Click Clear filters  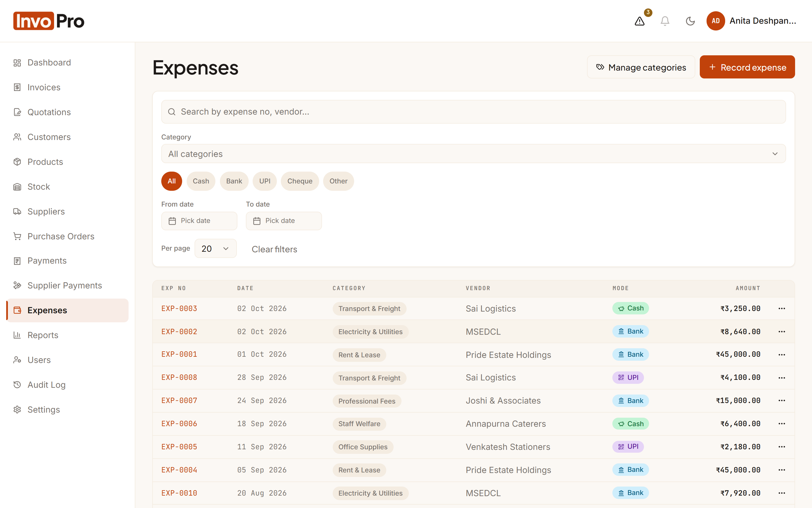[x=274, y=249]
